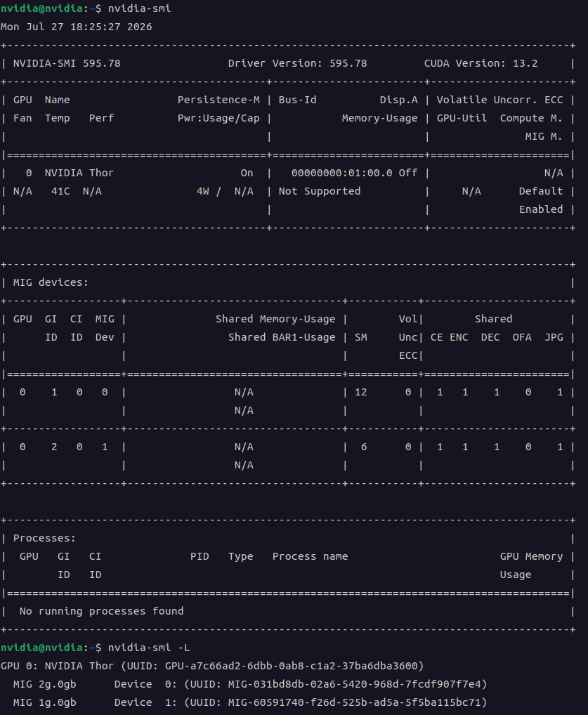
Task: Click the 'Persistence-M' column header
Action: point(218,100)
